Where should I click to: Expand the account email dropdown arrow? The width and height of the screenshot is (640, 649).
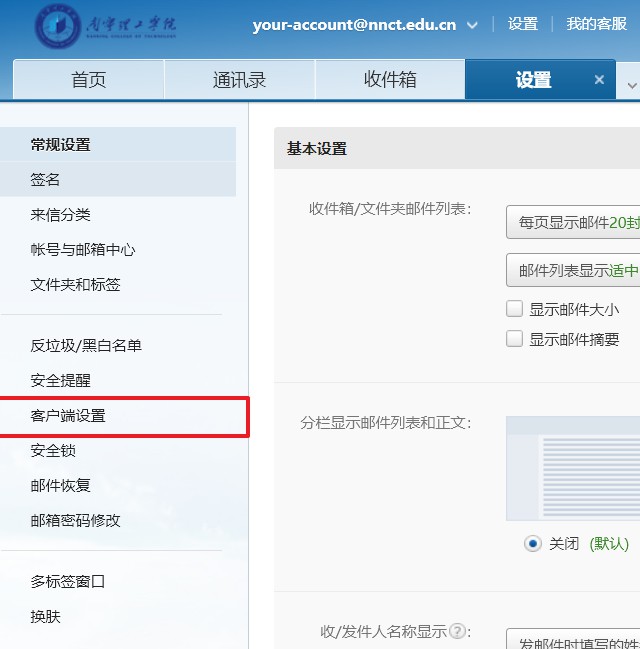click(x=472, y=25)
